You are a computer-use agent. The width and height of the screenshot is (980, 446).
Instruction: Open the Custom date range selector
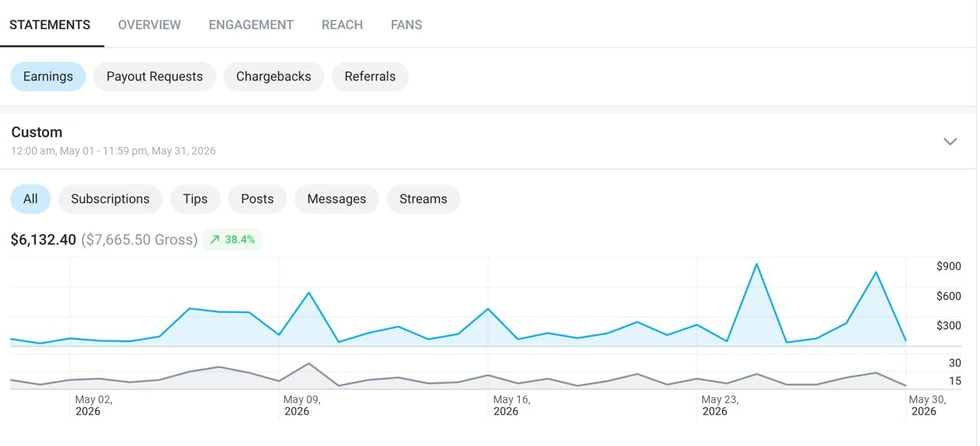point(488,141)
